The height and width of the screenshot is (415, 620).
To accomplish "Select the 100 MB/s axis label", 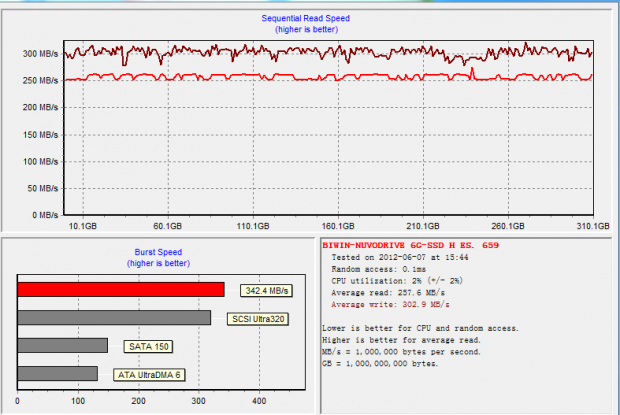I will (40, 162).
